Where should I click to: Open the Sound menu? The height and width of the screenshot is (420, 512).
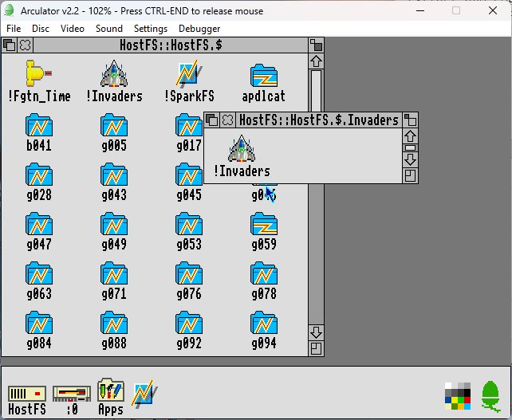click(x=109, y=29)
